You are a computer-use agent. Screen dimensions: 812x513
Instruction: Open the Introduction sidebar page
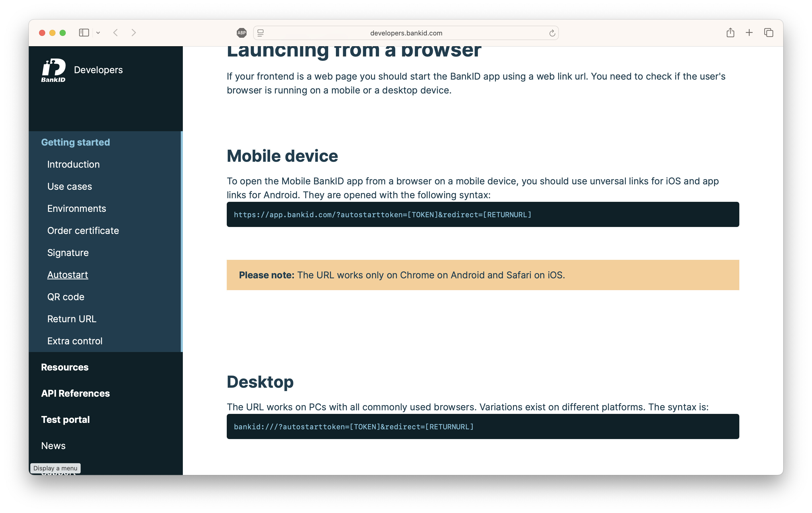click(73, 165)
